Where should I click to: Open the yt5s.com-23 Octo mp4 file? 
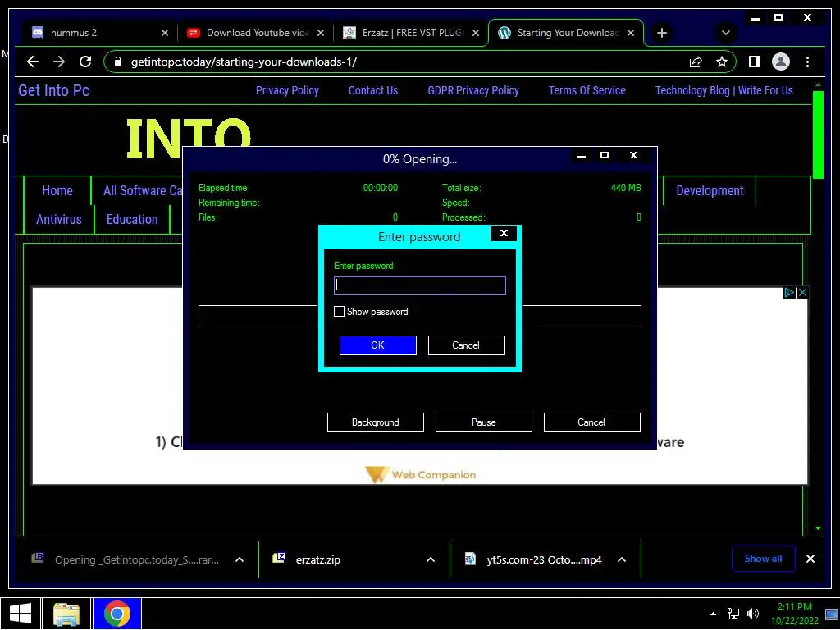[533, 559]
